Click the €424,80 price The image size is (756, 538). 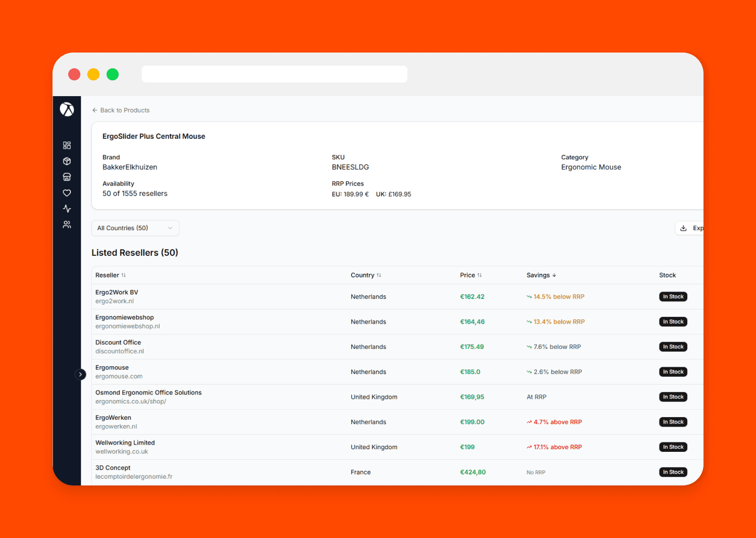tap(473, 472)
